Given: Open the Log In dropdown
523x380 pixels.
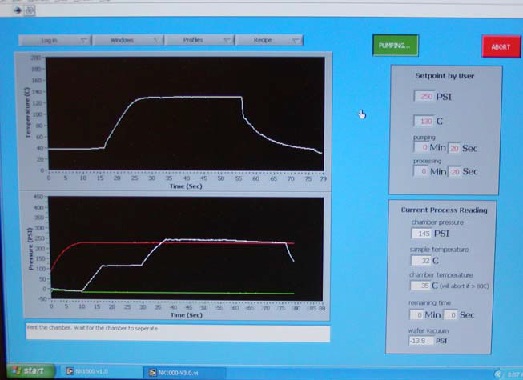Looking at the screenshot, I should pos(55,40).
